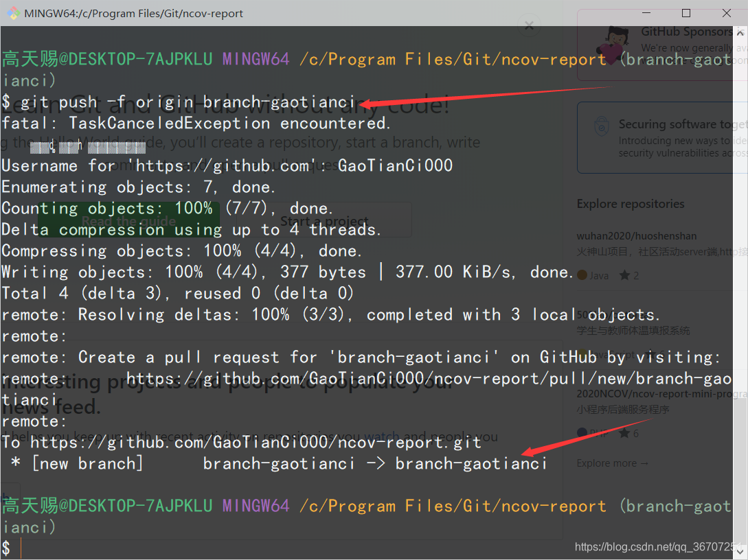The image size is (748, 560).
Task: Click 'MINGW64' purple text in top prompt
Action: (256, 59)
